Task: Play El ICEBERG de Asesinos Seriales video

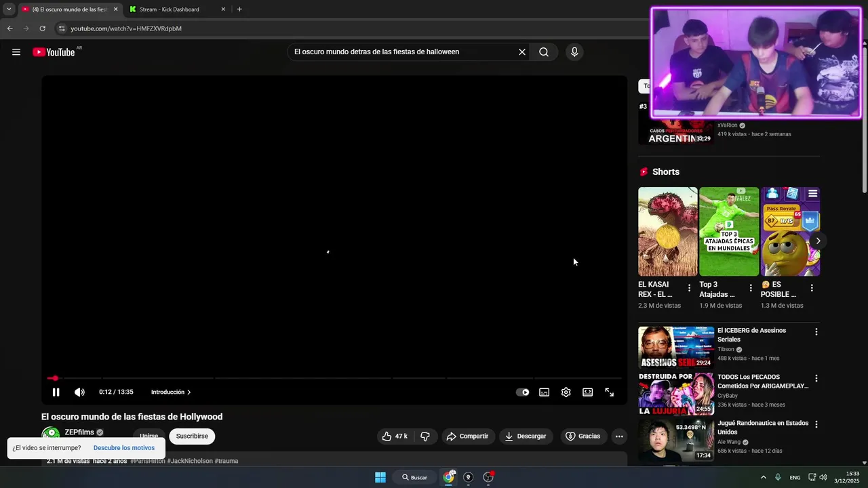Action: pyautogui.click(x=676, y=347)
